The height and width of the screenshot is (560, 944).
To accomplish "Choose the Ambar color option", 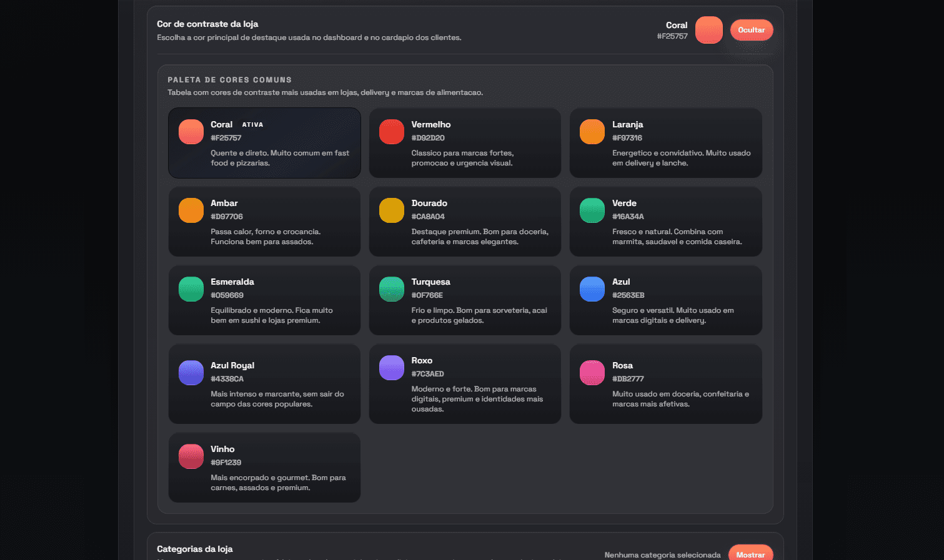I will click(x=264, y=222).
